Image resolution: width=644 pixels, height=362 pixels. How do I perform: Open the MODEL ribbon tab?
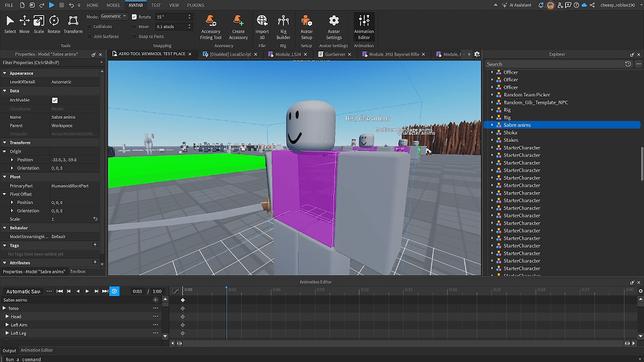pos(113,5)
